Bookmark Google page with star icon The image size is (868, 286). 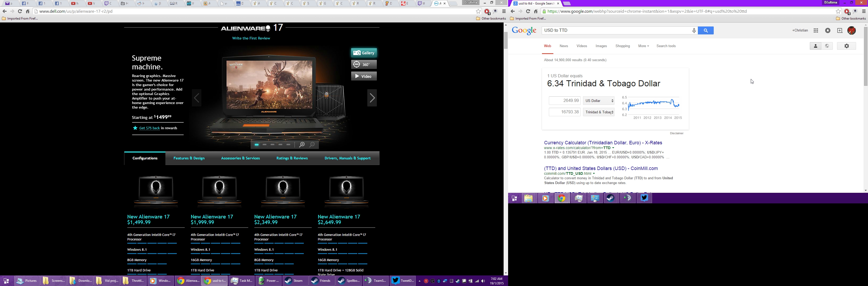pos(838,11)
